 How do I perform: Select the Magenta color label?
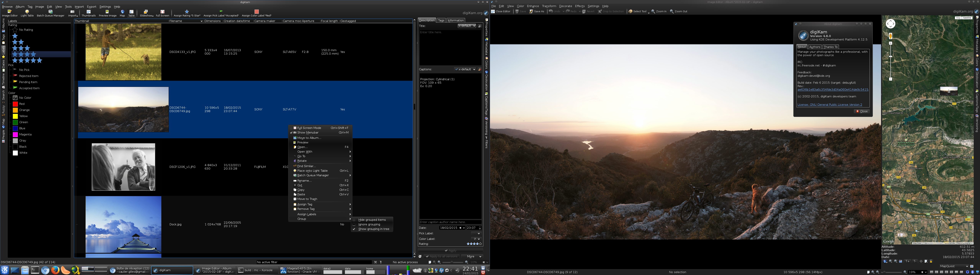(x=25, y=134)
